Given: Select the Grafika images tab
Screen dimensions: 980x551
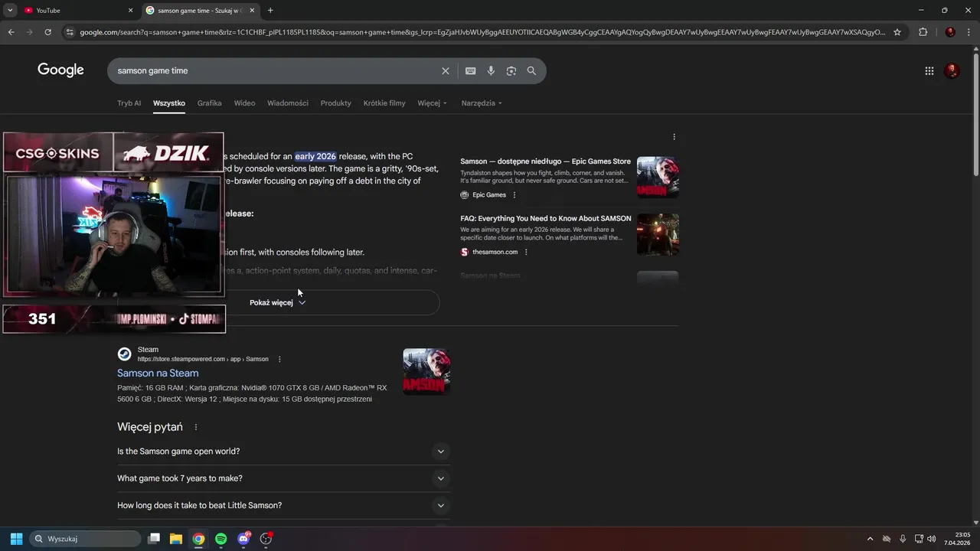Looking at the screenshot, I should click(x=209, y=103).
